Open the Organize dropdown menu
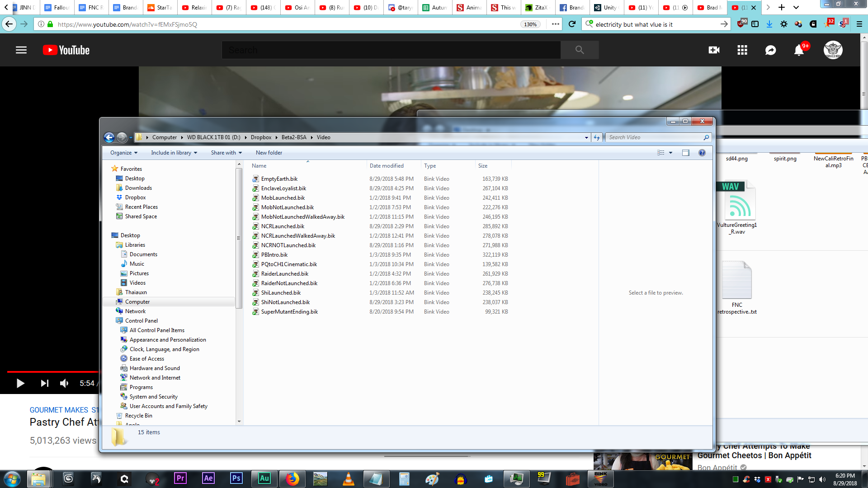The image size is (868, 488). coord(124,153)
